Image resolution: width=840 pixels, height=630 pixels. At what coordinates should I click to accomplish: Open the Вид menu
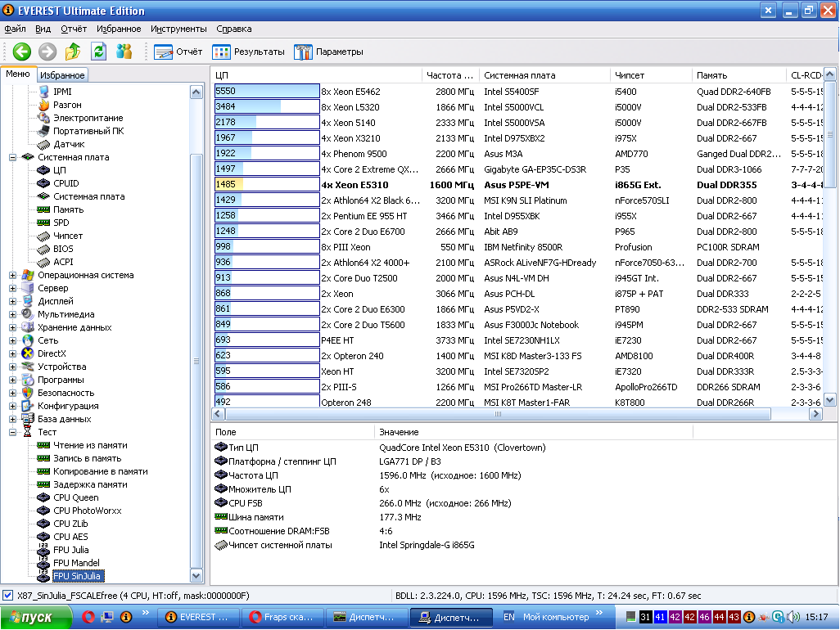click(x=43, y=29)
